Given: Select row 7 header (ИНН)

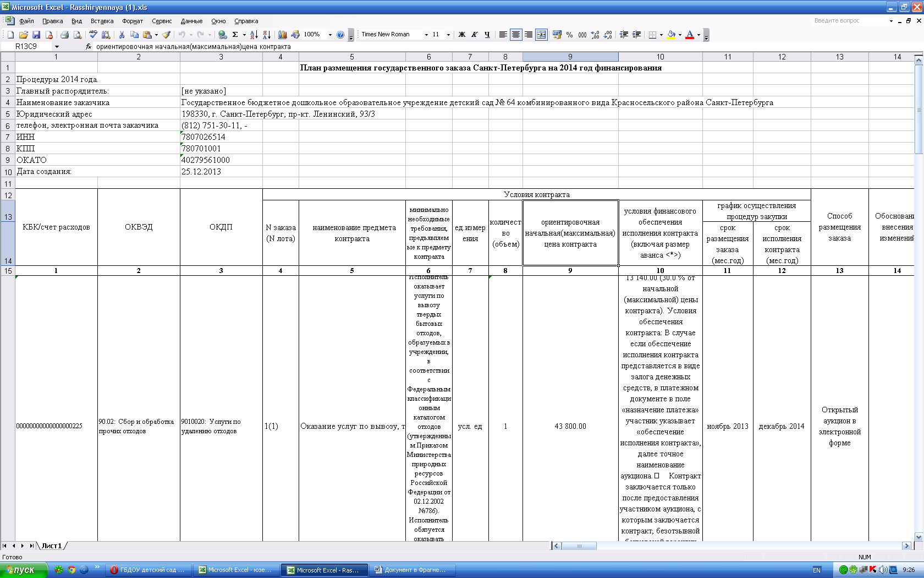Looking at the screenshot, I should click(8, 137).
